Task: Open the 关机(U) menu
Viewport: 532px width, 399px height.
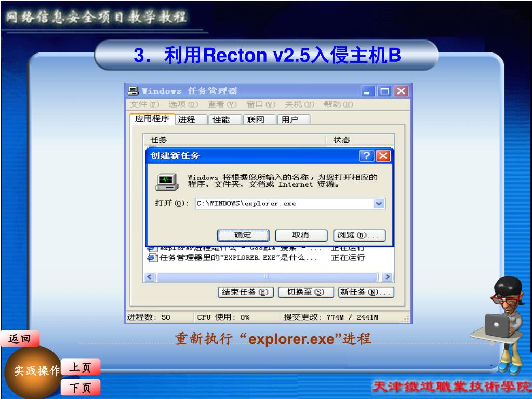Action: click(x=300, y=104)
